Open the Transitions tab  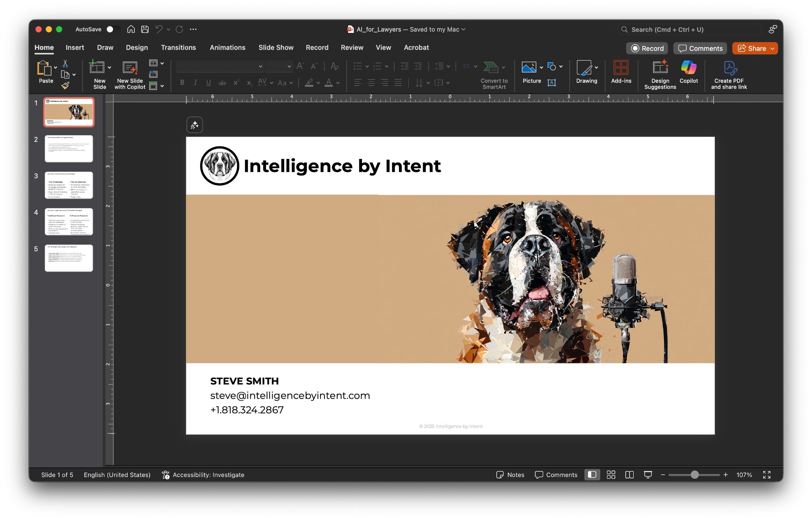pyautogui.click(x=178, y=48)
